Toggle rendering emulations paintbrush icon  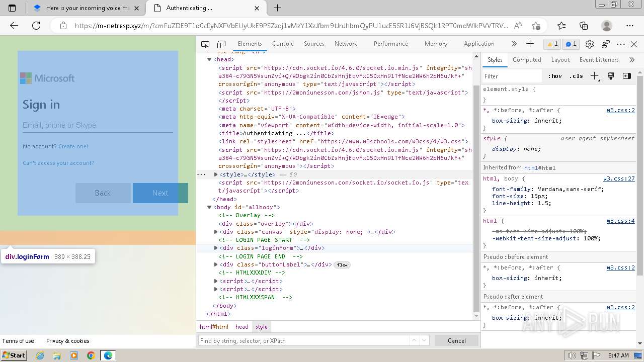click(x=611, y=76)
